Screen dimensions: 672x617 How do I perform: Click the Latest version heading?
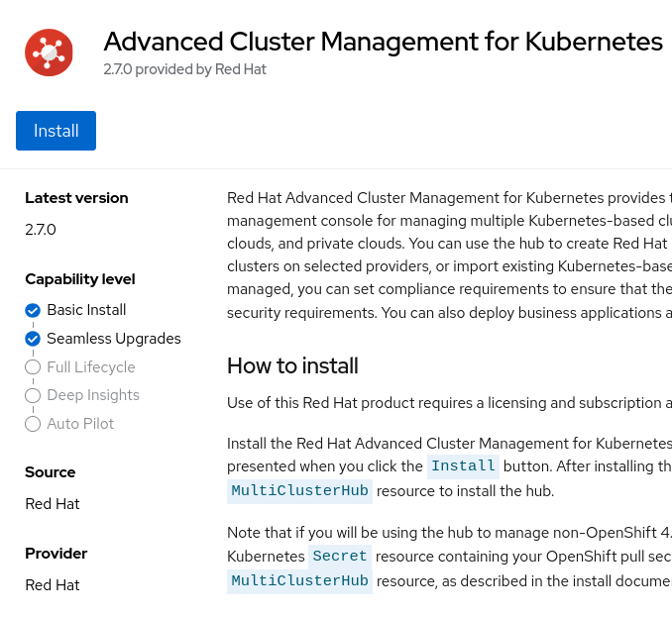(x=76, y=198)
